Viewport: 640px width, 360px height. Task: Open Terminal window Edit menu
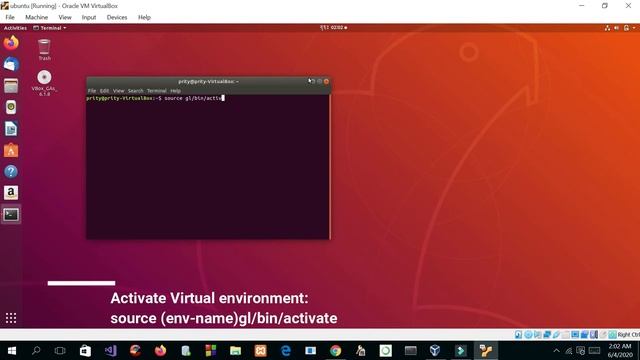point(104,91)
